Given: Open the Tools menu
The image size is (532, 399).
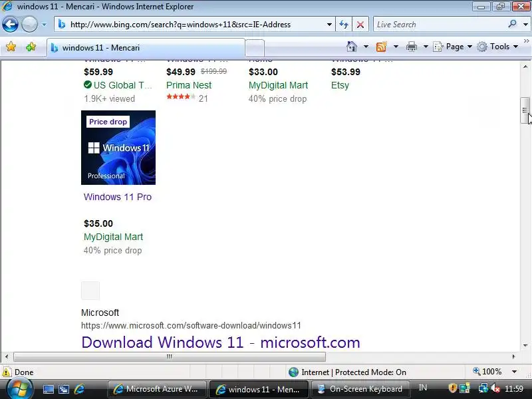Looking at the screenshot, I should coord(497,47).
